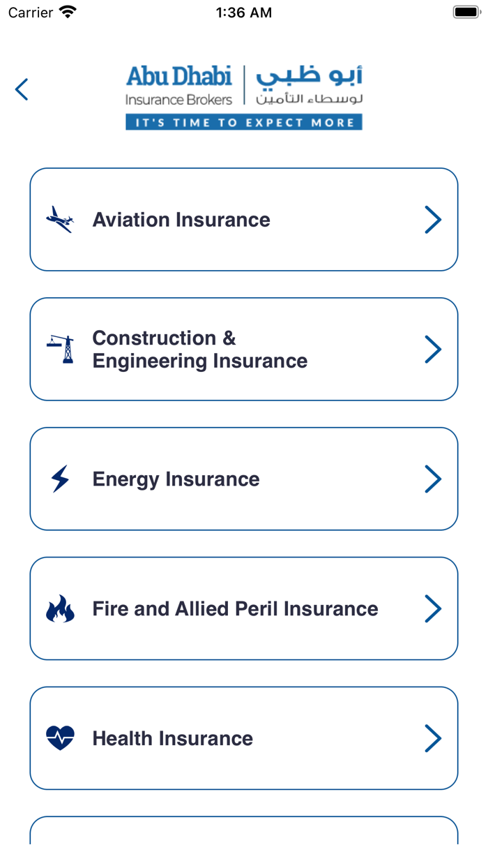Expand Aviation Insurance via its right chevron
488x868 pixels.
[433, 219]
